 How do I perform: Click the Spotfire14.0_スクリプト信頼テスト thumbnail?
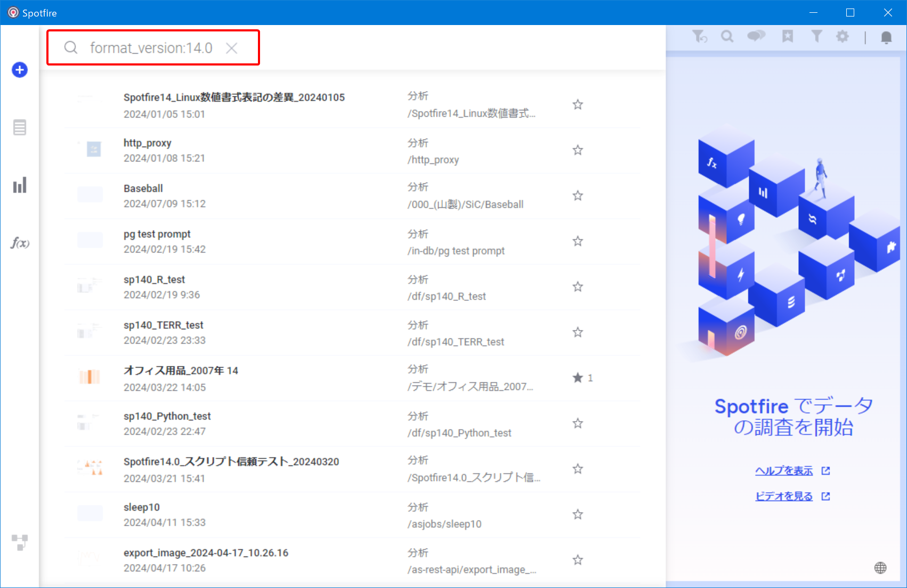90,468
